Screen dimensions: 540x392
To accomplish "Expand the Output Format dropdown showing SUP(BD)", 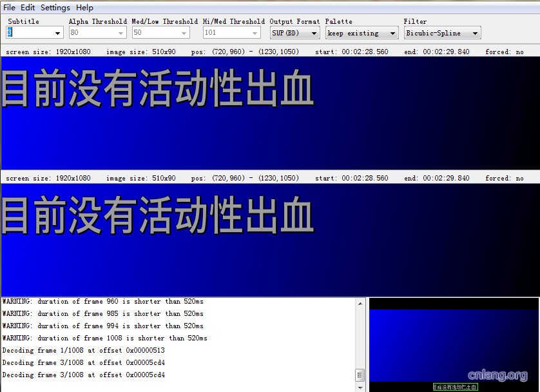I will [294, 33].
